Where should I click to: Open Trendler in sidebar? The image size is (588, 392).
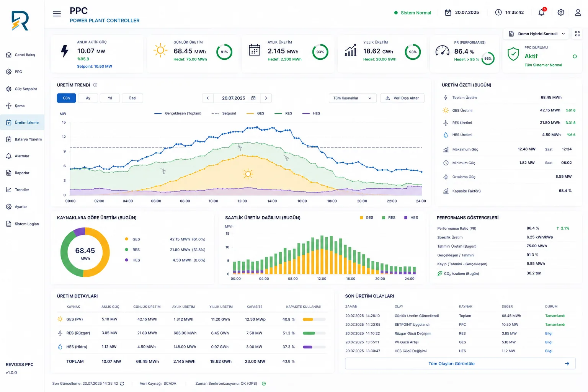point(22,190)
